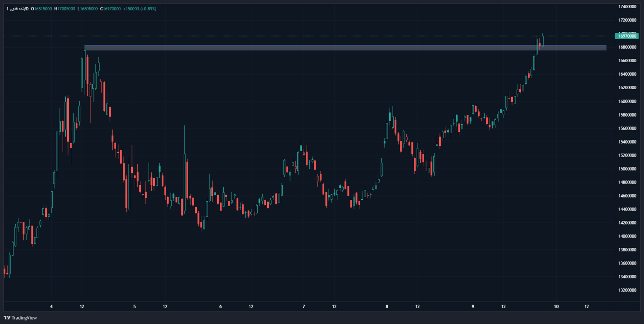644x324 pixels.
Task: Click the 13400000 price axis label
Action: [x=627, y=277]
